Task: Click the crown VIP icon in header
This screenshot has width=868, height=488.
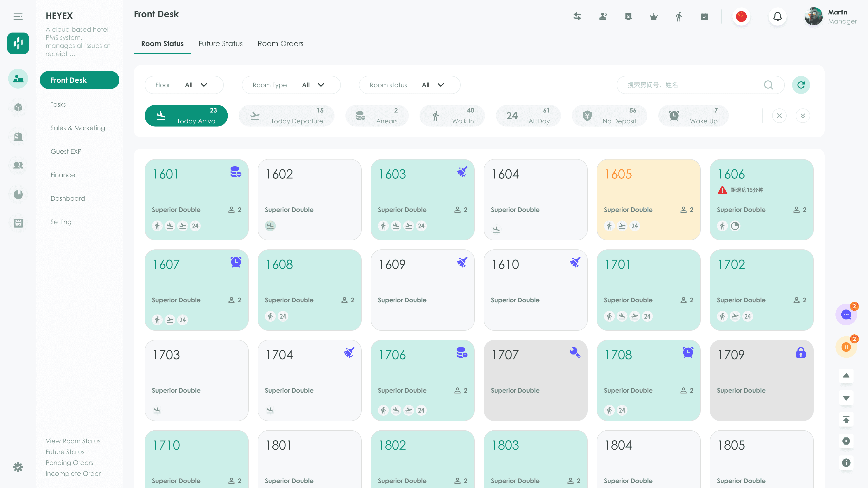Action: [x=653, y=16]
